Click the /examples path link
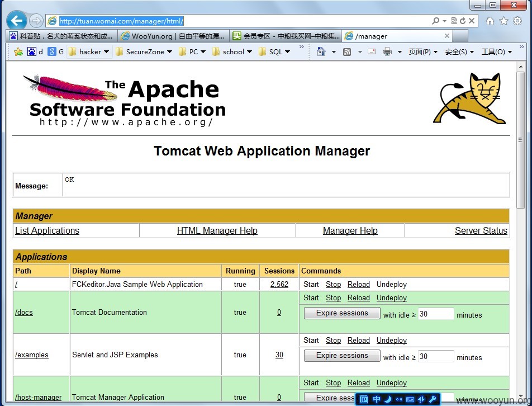This screenshot has height=406, width=532. click(31, 355)
